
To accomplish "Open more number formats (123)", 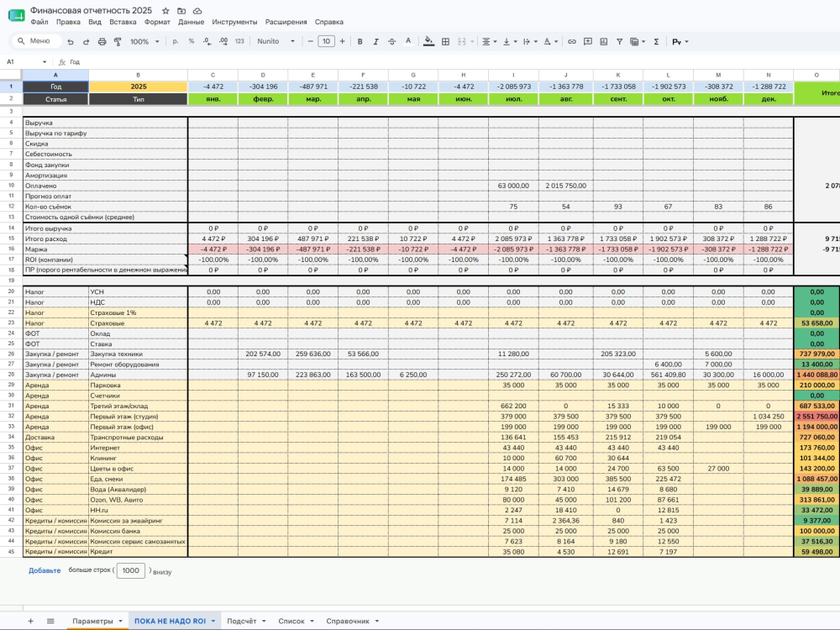I will (239, 41).
